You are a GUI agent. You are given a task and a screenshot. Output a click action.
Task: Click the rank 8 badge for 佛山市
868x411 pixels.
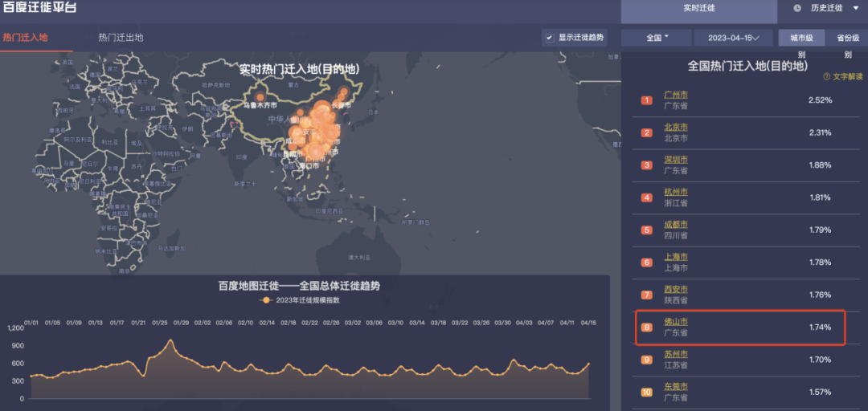(647, 328)
